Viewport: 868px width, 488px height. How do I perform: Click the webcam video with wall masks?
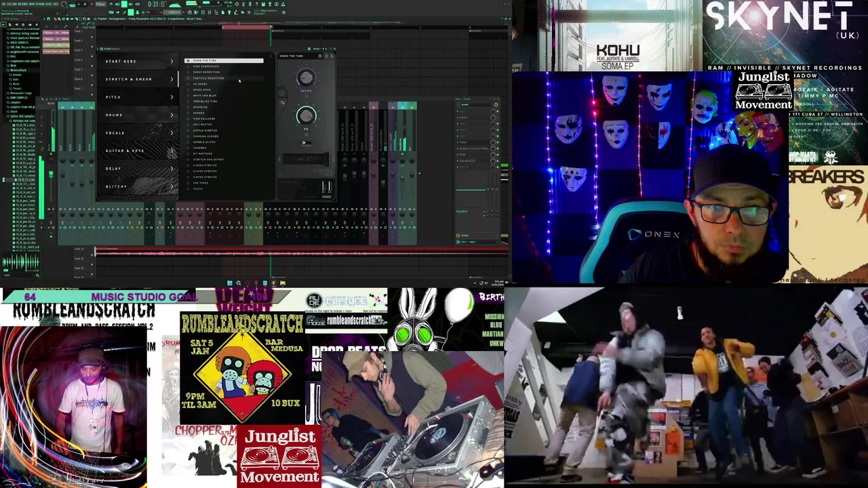(651, 178)
